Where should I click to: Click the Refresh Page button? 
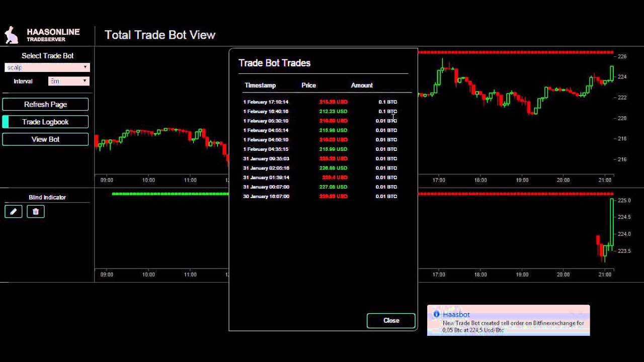click(x=45, y=105)
